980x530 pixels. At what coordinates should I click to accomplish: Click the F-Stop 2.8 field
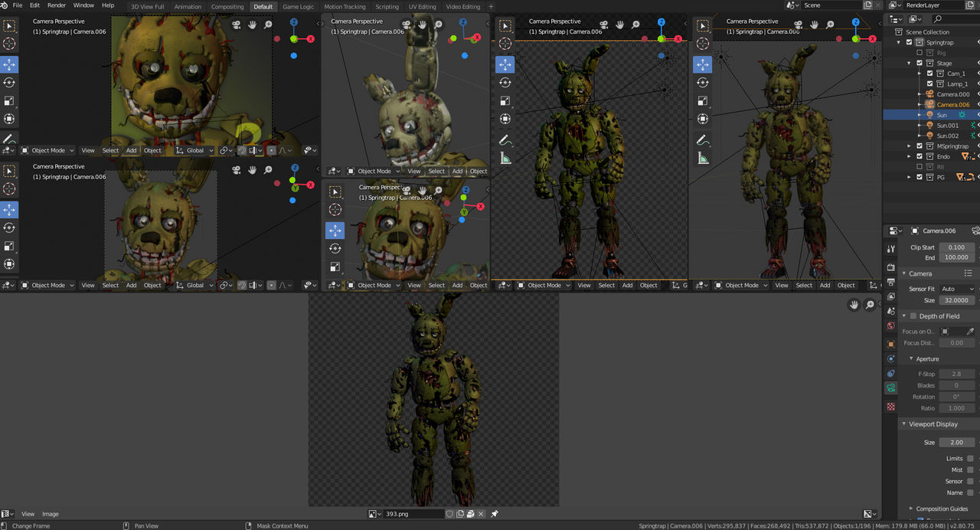click(956, 374)
